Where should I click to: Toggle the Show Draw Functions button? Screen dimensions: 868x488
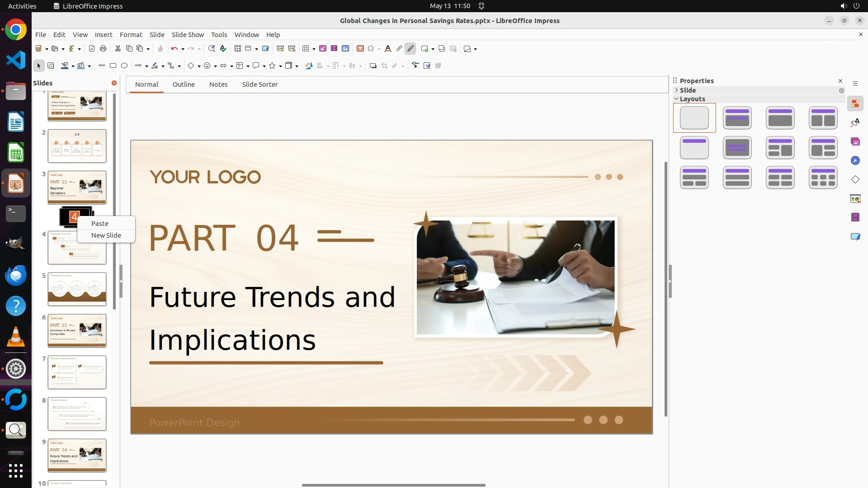(410, 49)
